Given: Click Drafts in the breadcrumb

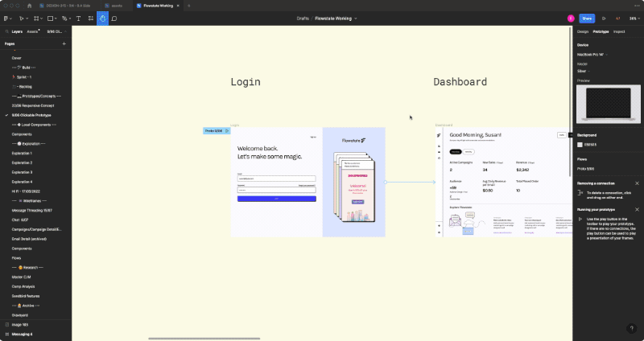Looking at the screenshot, I should coord(303,18).
